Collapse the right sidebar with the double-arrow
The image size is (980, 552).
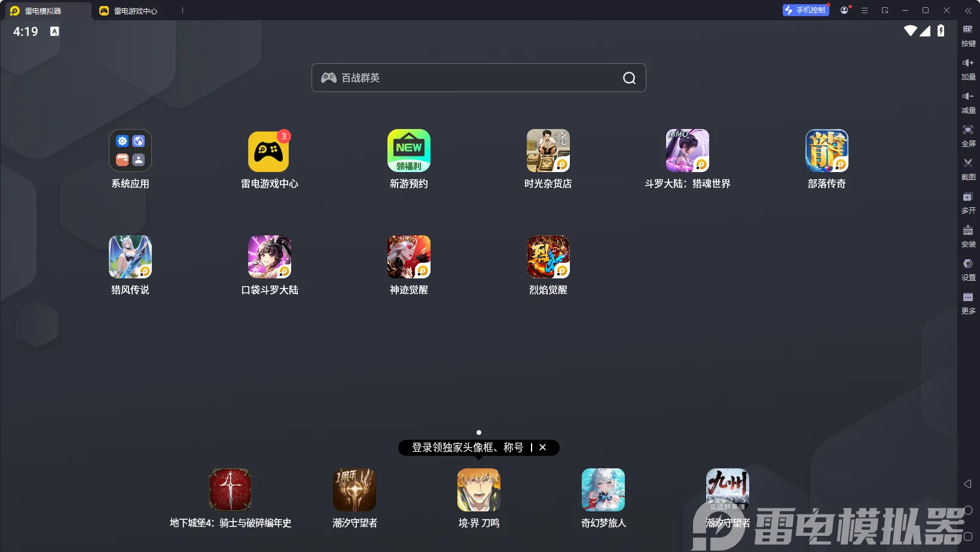pos(968,10)
